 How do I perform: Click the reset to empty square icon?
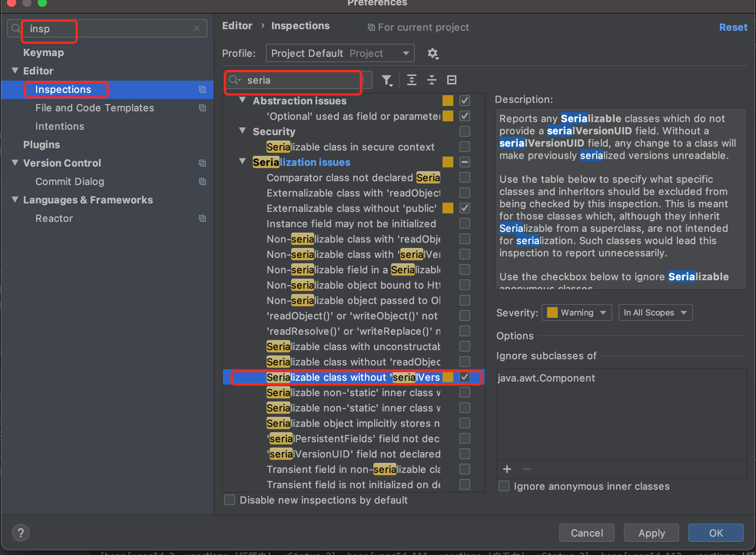point(452,80)
